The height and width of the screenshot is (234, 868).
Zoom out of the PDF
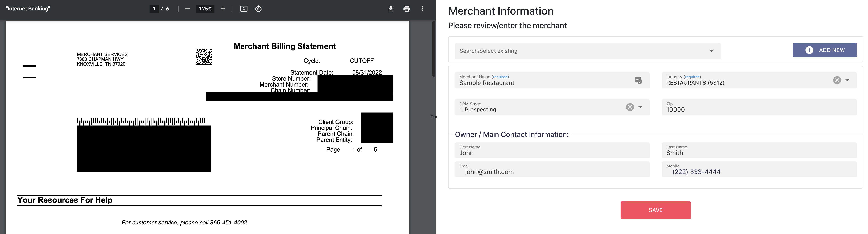point(187,9)
